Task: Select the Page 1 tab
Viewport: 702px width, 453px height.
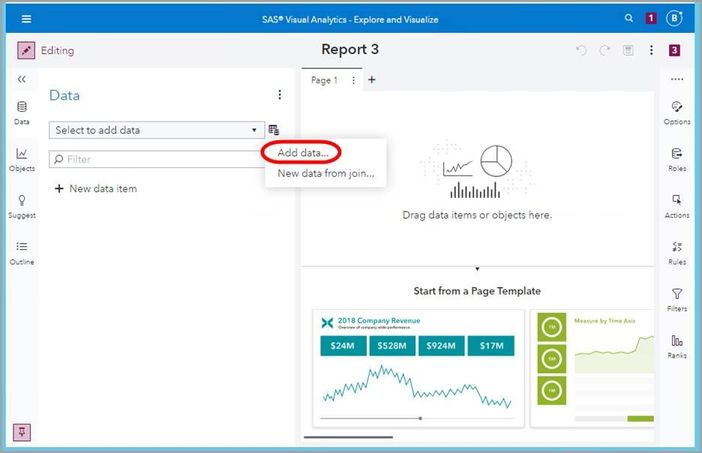Action: 324,80
